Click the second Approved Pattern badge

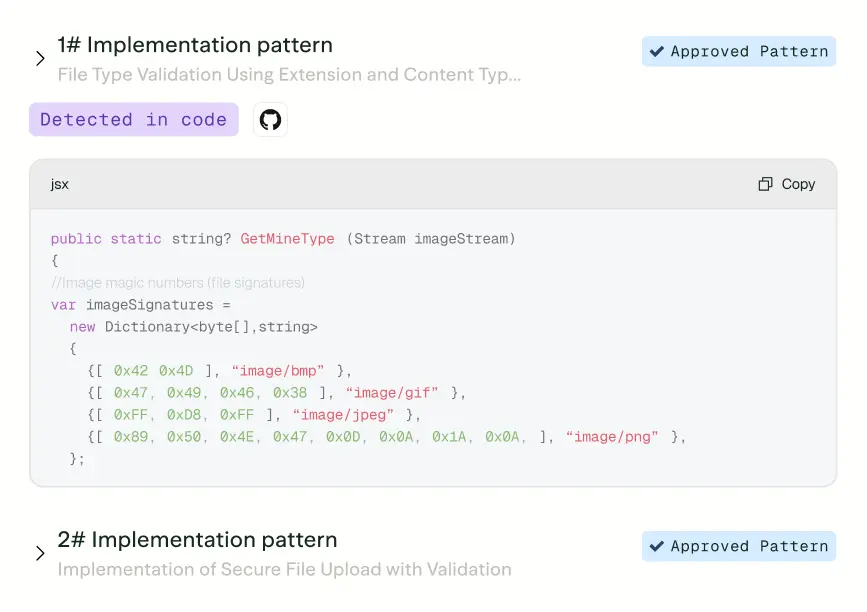click(x=738, y=546)
